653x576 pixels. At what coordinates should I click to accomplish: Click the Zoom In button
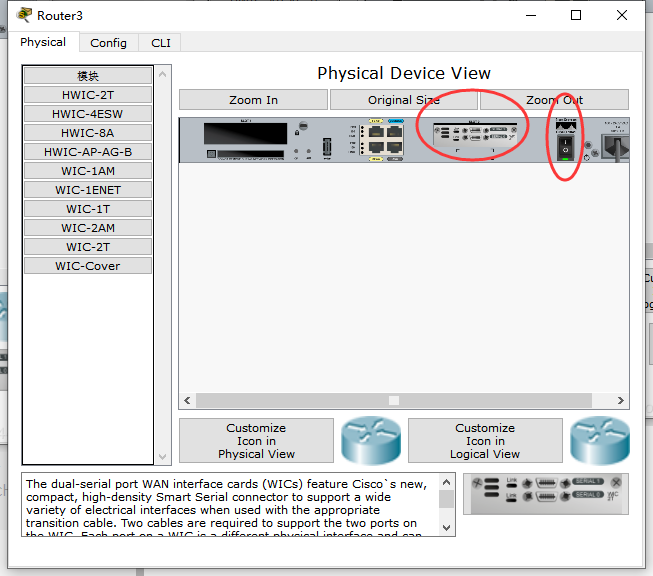click(253, 100)
